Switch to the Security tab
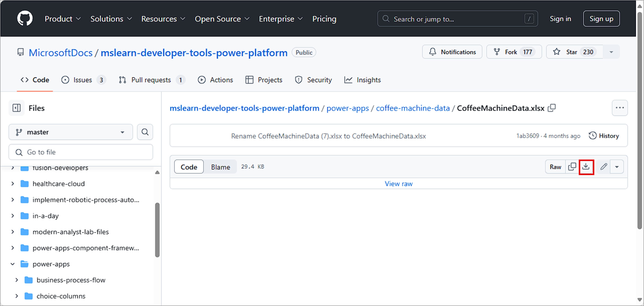The height and width of the screenshot is (306, 644). tap(314, 80)
